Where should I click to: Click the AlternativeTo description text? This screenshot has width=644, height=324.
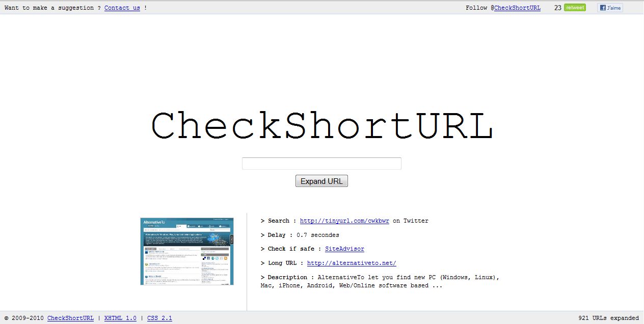coord(380,281)
